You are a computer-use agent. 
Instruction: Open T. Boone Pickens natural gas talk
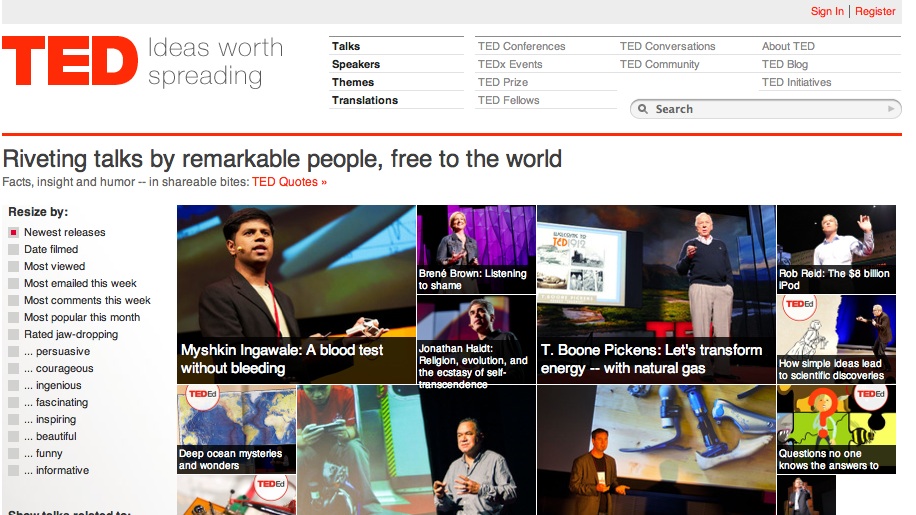[x=656, y=294]
